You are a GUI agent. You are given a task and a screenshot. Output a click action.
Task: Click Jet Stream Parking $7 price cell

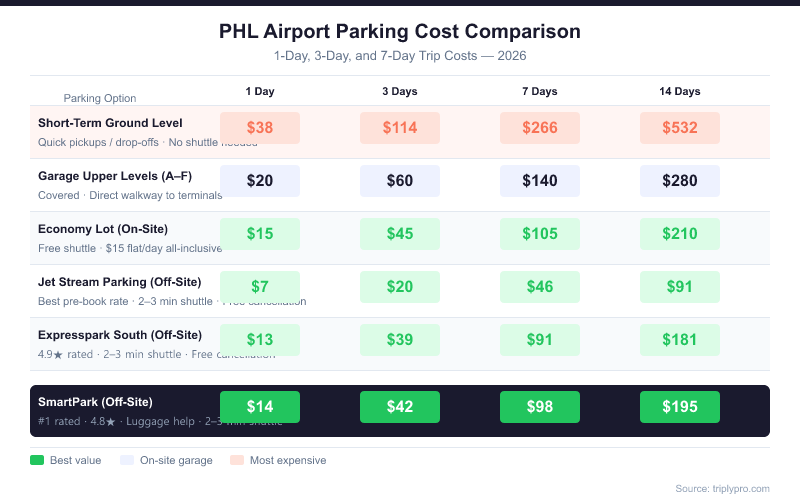260,287
